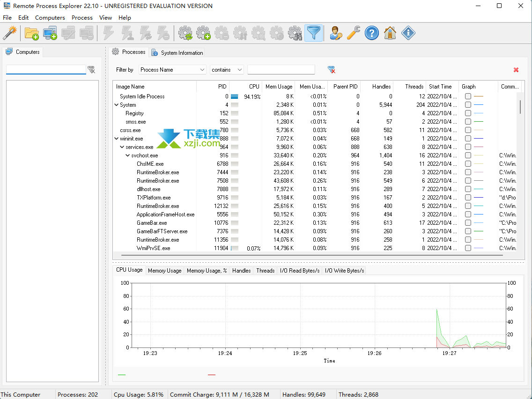Open settings via the wrench icon

354,33
